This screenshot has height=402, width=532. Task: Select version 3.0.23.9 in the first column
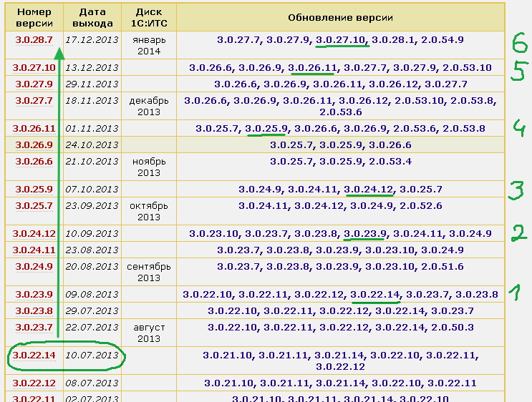(x=34, y=295)
